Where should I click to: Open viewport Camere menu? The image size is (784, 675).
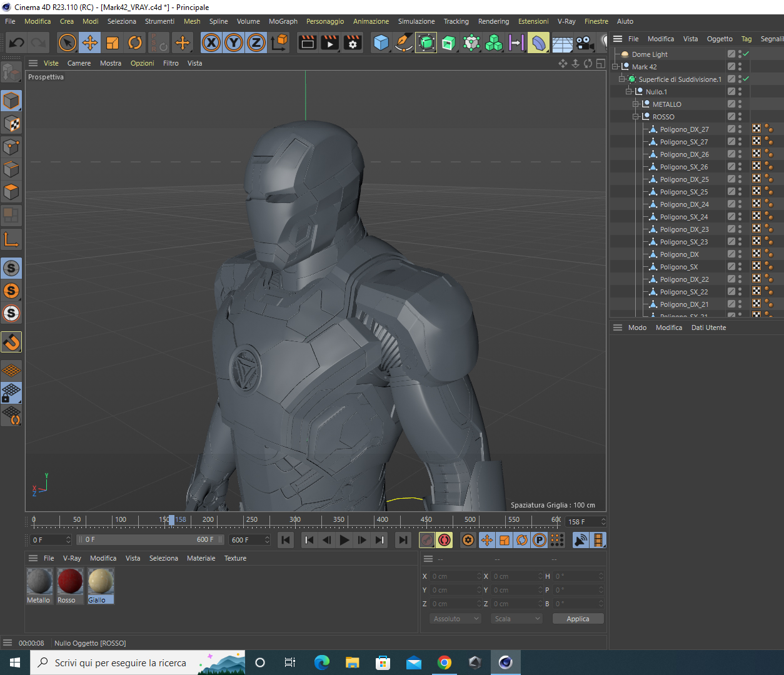pos(79,63)
